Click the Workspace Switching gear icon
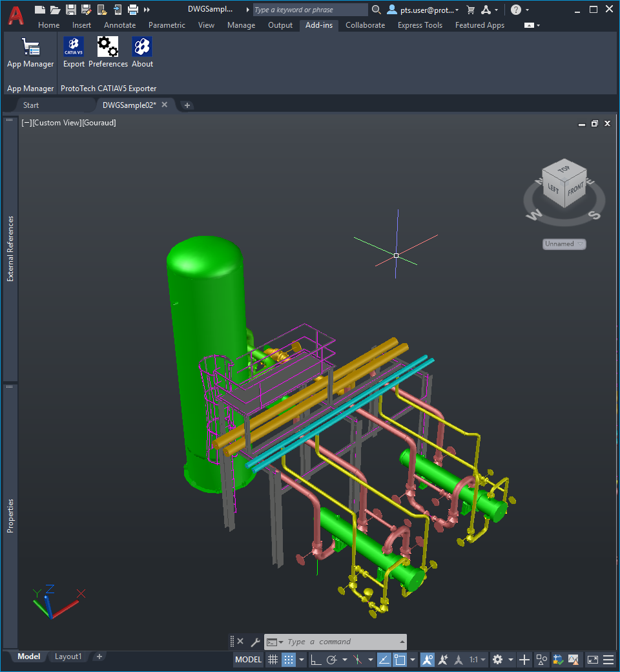This screenshot has height=672, width=620. [x=497, y=660]
